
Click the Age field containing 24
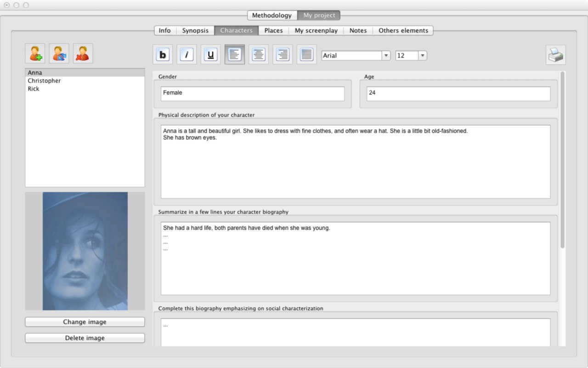tap(458, 94)
